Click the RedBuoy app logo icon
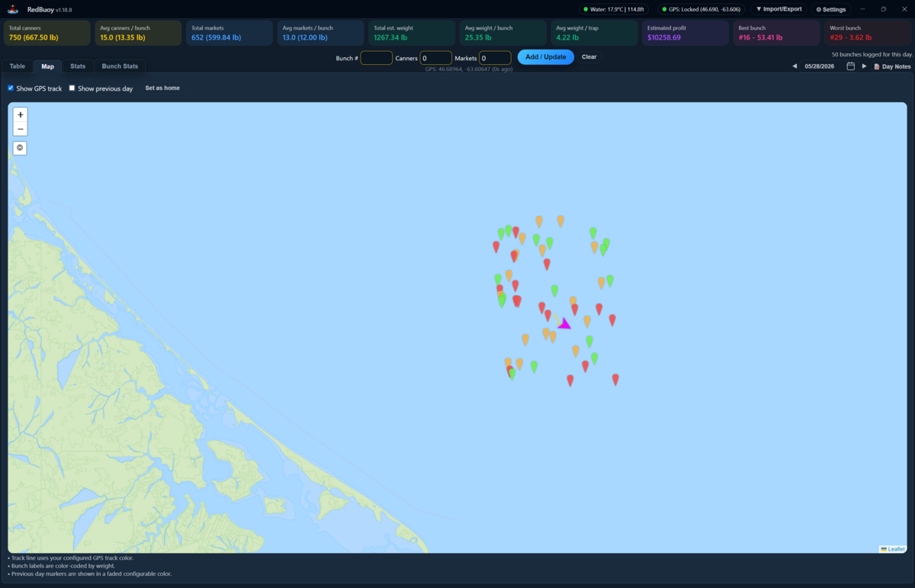This screenshot has height=588, width=915. [13, 9]
